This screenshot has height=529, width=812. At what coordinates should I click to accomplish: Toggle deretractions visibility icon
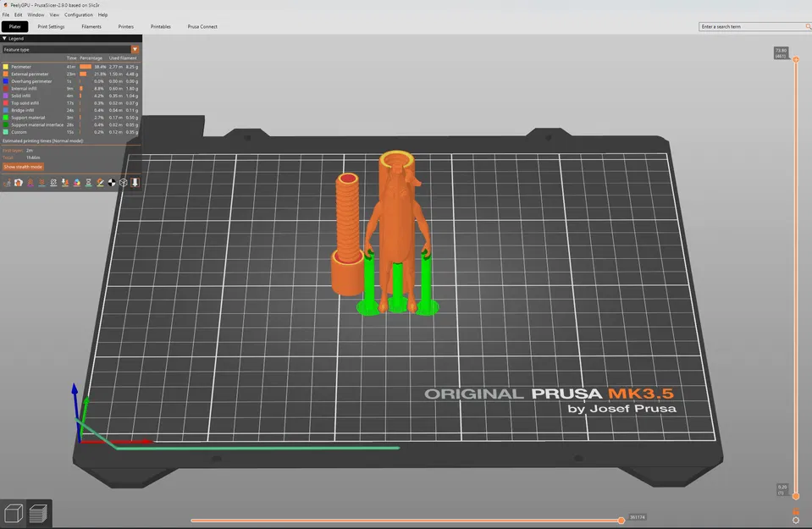tap(42, 183)
